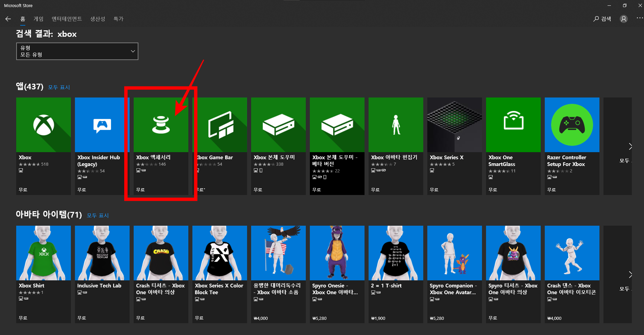Screen dimensions: 644x335
Task: Restore down the Microsoft Store window
Action: click(624, 5)
